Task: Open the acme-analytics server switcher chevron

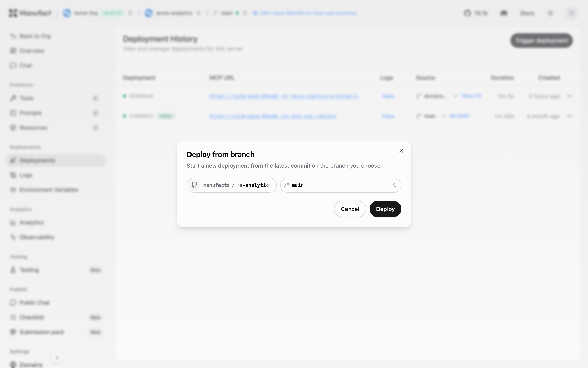Action: (199, 13)
